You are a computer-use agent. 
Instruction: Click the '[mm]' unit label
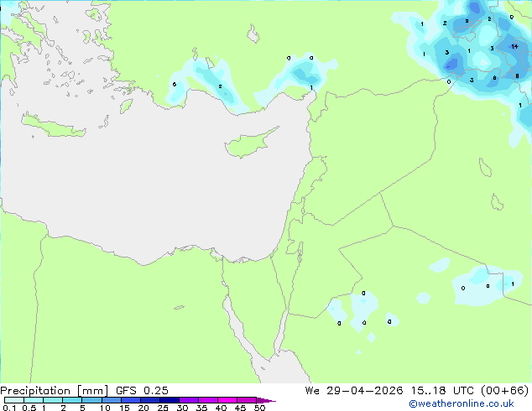tap(93, 391)
